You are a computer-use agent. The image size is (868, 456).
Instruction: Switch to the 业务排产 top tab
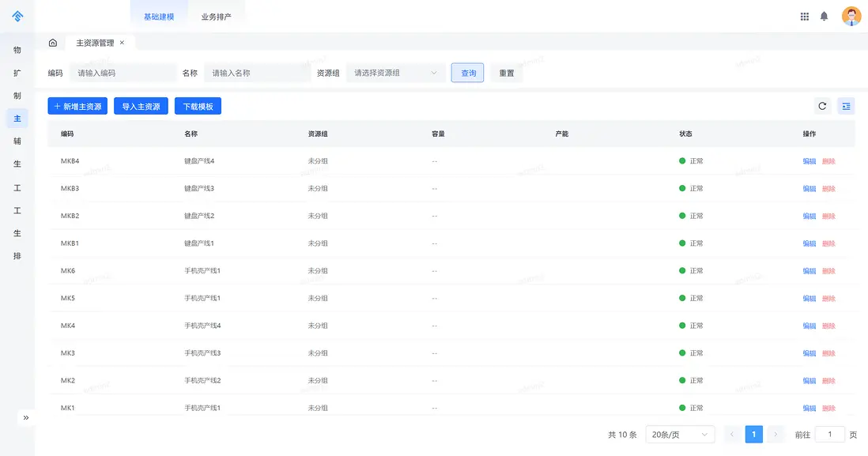[216, 17]
